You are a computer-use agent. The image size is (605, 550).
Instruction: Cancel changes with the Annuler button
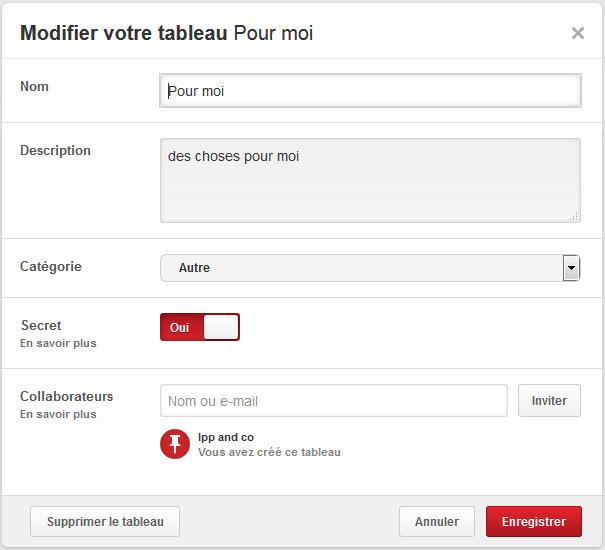[x=437, y=521]
